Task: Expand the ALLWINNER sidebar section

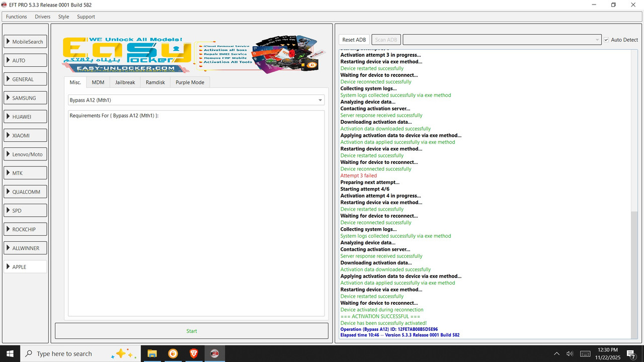Action: [26, 248]
